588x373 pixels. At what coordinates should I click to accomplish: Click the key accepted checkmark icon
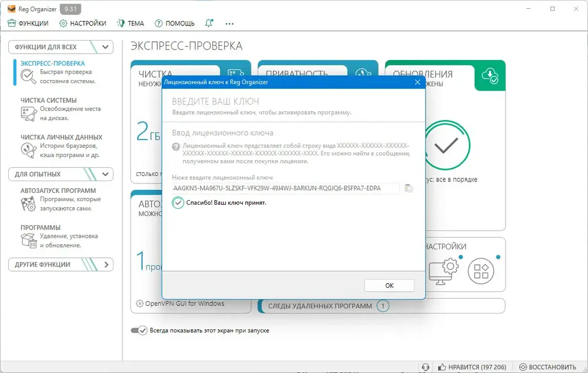178,202
